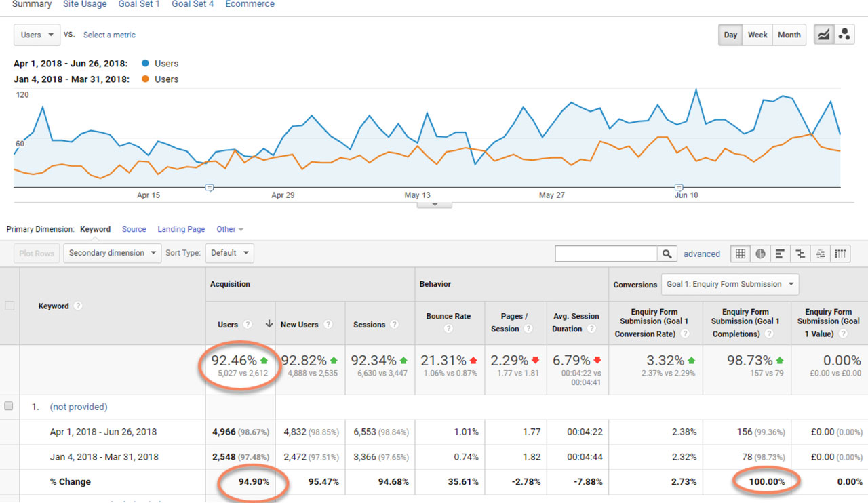The height and width of the screenshot is (503, 868).
Task: Select the pie chart percentage view
Action: click(x=760, y=254)
